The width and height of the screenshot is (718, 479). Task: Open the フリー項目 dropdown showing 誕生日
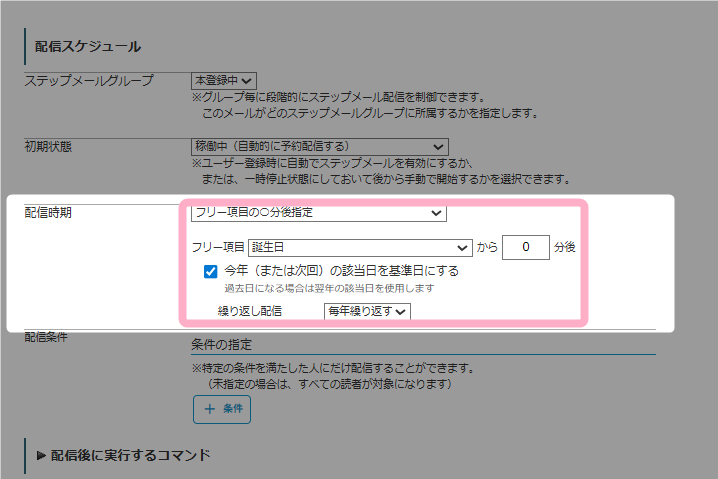360,247
